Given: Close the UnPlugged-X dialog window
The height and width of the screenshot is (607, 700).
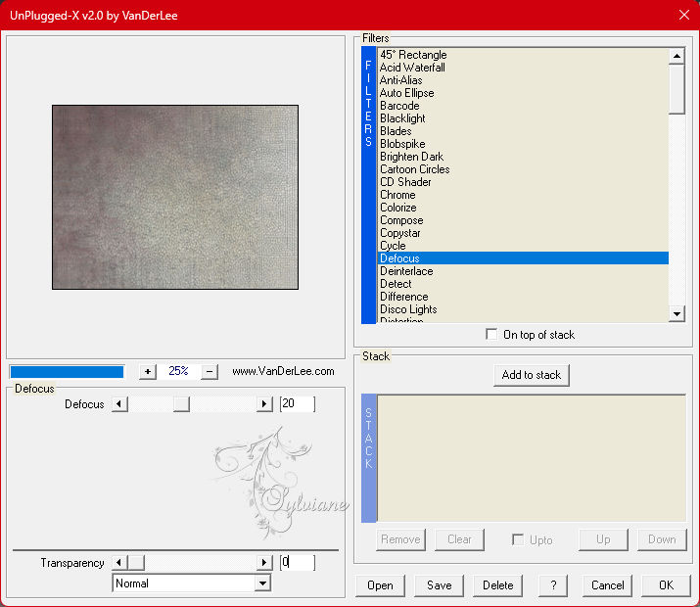Looking at the screenshot, I should point(684,16).
